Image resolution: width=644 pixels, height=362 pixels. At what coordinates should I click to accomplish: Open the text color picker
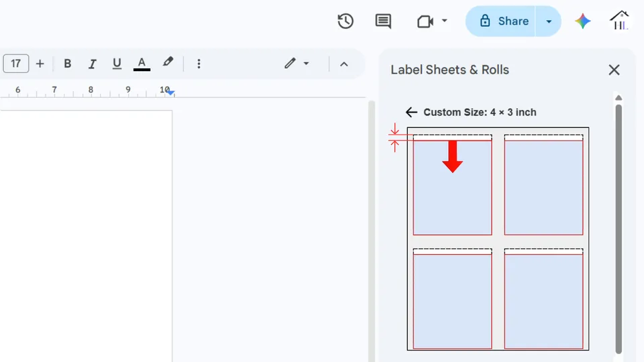142,64
